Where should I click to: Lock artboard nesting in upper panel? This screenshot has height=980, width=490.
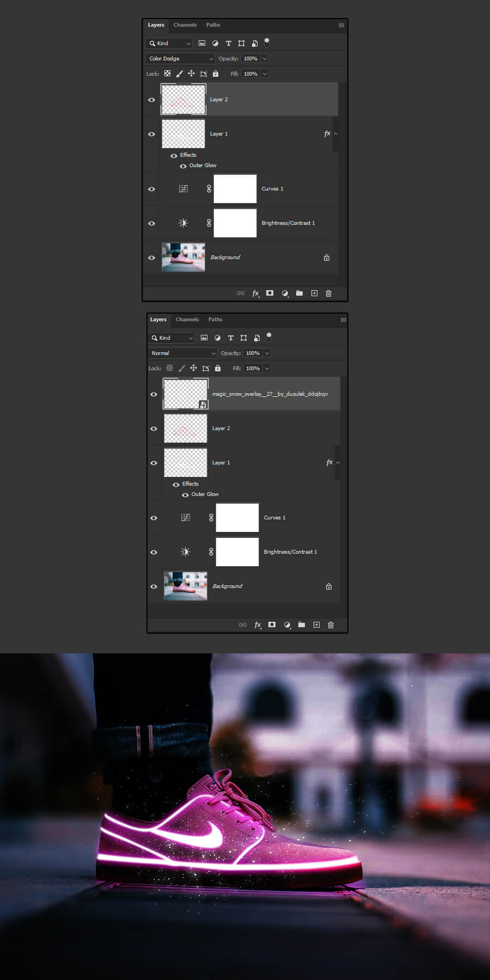[x=203, y=73]
